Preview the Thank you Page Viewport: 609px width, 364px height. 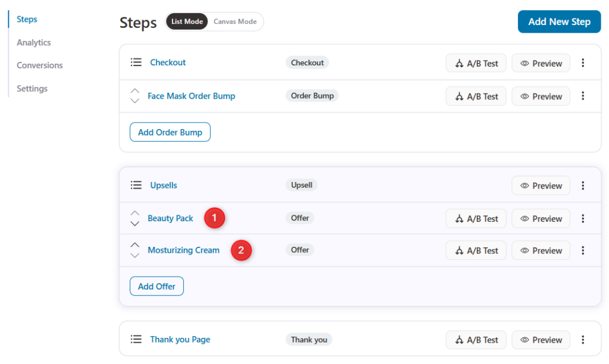coord(541,340)
